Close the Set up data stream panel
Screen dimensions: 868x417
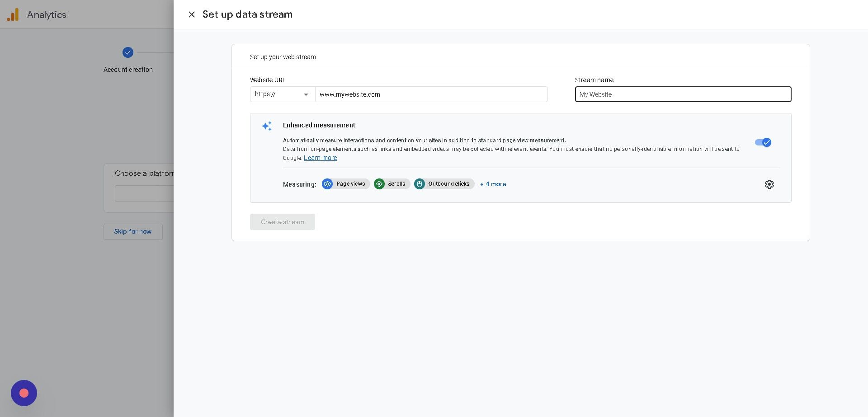192,14
